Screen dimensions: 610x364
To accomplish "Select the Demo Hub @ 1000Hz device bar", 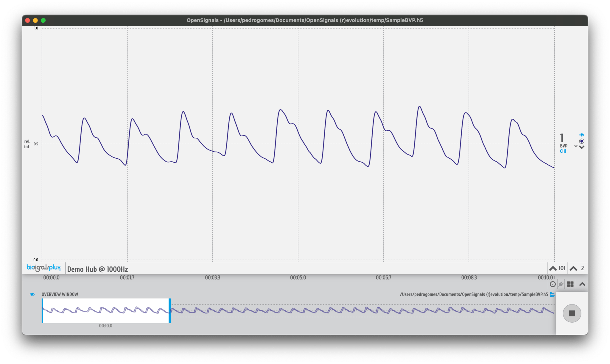I will [97, 269].
